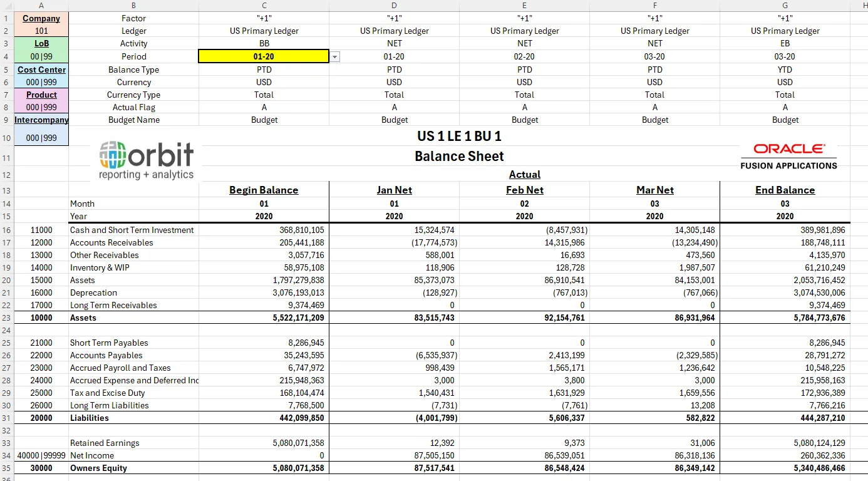Select the yellow Period cell showing 01-20
The width and height of the screenshot is (868, 481).
coord(264,56)
